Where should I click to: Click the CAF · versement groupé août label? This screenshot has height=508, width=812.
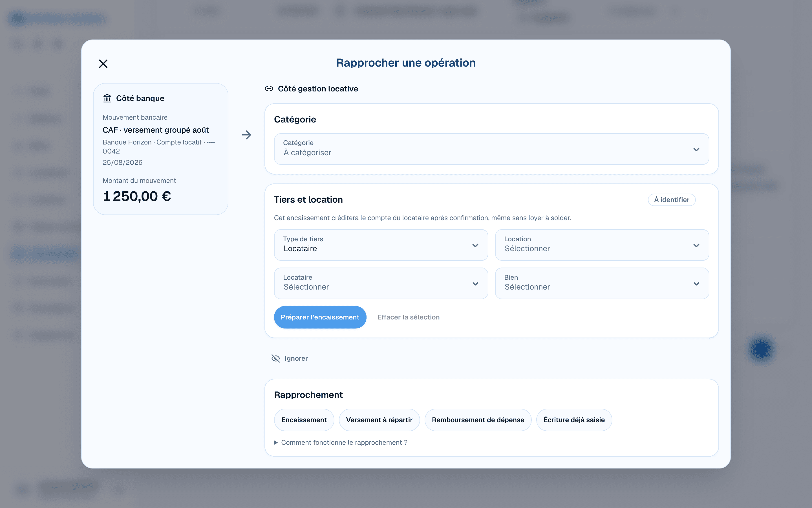(156, 130)
